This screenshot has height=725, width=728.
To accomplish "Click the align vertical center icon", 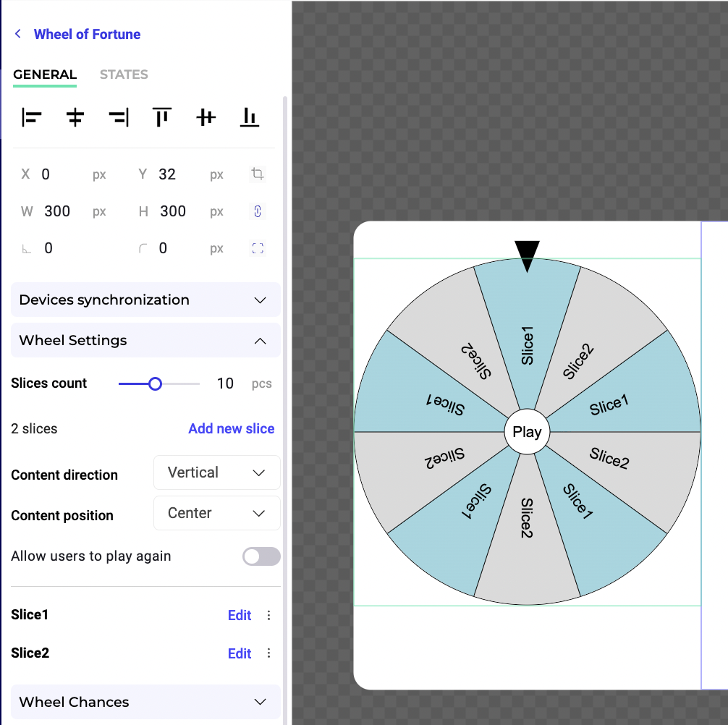I will click(206, 117).
